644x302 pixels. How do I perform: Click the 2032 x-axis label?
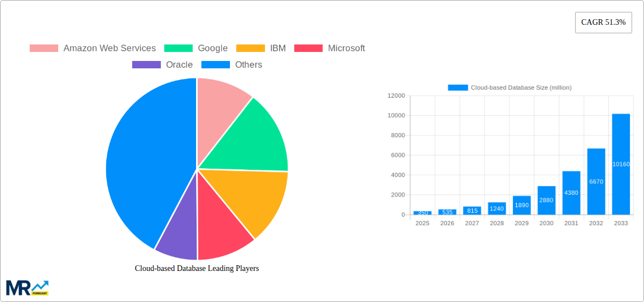coord(597,223)
